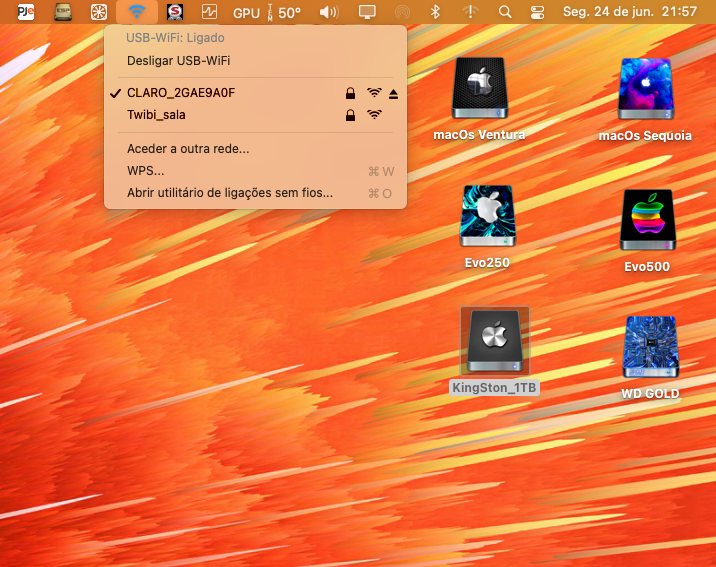
Task: Open the PJe menu bar icon
Action: (x=26, y=12)
